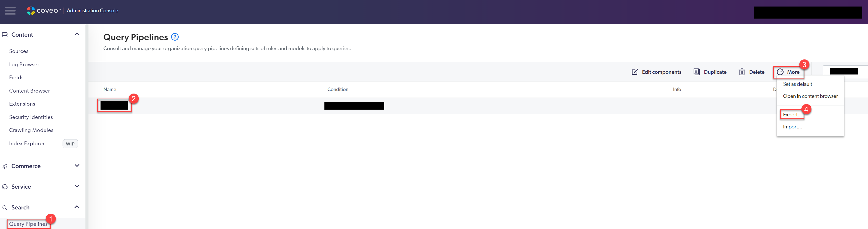Click the Coveo logo icon
Viewport: 868px width, 229px height.
[31, 11]
